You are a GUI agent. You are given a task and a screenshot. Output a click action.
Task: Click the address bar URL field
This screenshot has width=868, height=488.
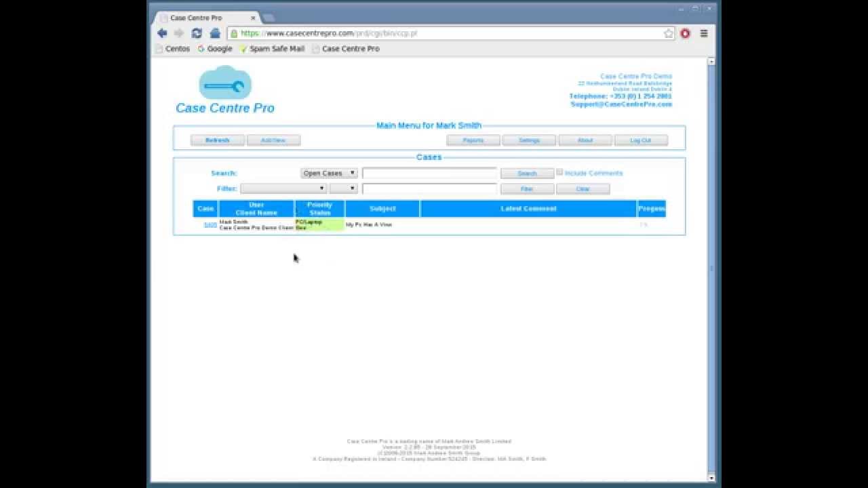coord(450,33)
